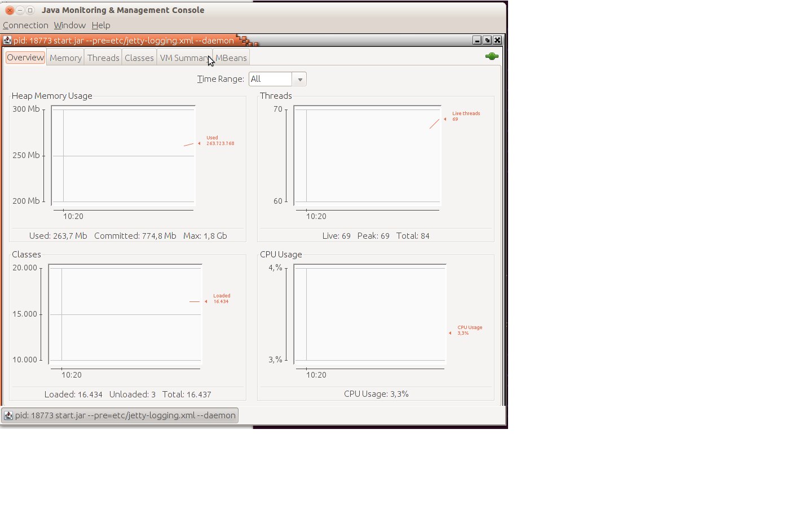Click the 'Loaded 16.434' legend label
The height and width of the screenshot is (508, 812).
[x=222, y=299]
